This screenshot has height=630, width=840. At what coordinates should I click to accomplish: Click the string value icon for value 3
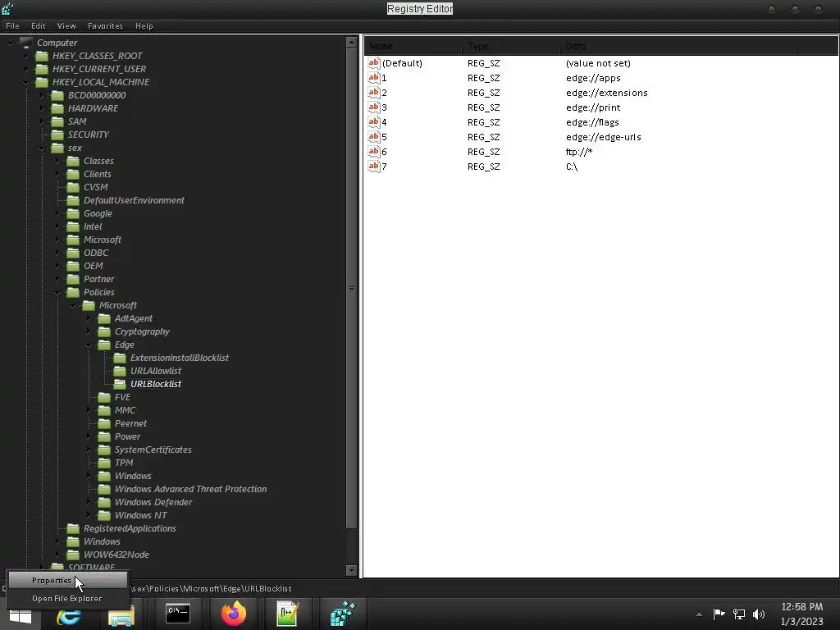[374, 107]
